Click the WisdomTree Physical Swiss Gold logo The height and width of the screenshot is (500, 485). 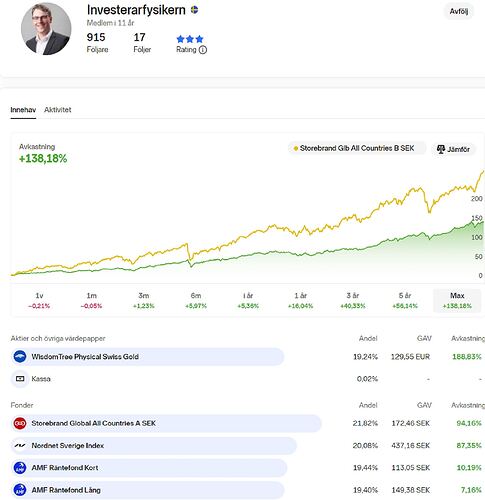coord(20,357)
